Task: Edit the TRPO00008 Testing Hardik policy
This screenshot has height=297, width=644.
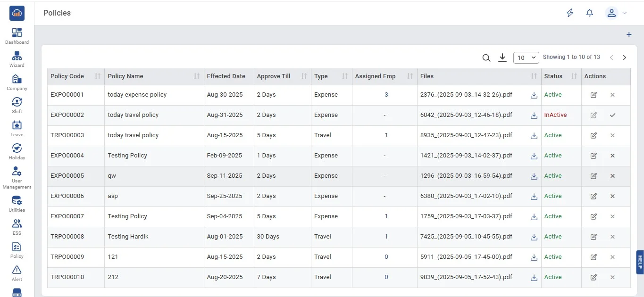Action: (594, 237)
